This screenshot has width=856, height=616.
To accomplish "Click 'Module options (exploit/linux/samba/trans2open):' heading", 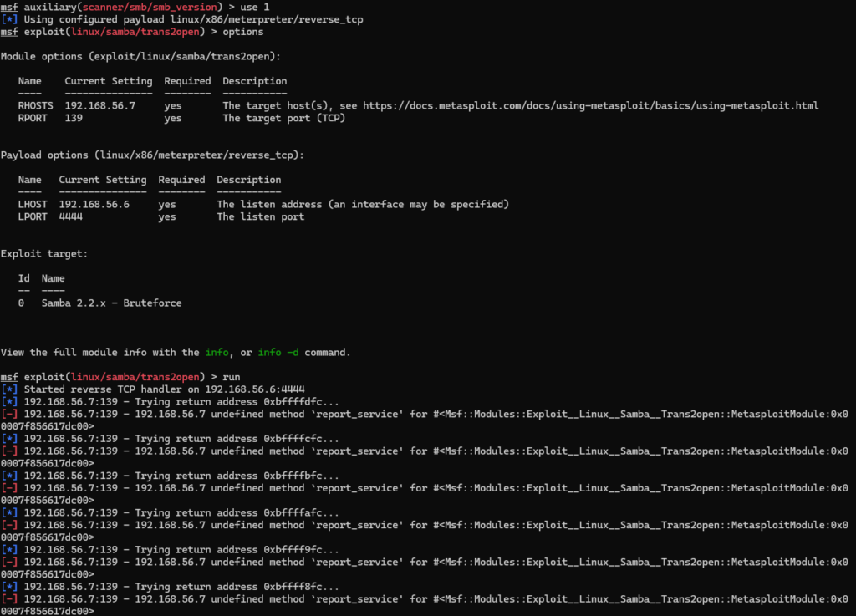I will [x=140, y=56].
